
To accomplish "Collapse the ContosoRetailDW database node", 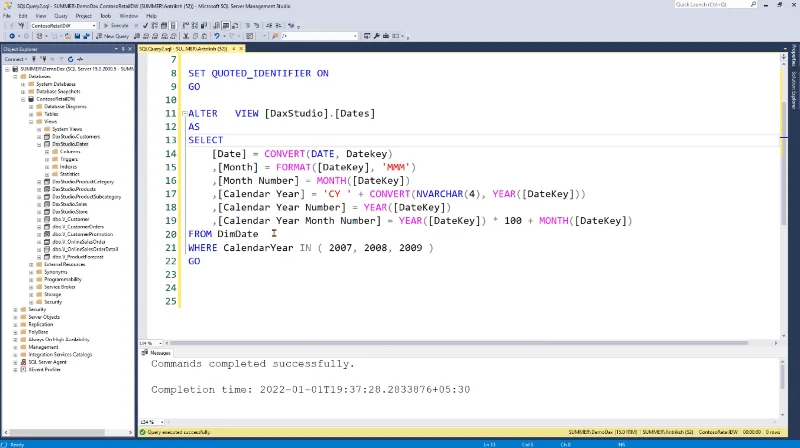I will click(x=23, y=99).
